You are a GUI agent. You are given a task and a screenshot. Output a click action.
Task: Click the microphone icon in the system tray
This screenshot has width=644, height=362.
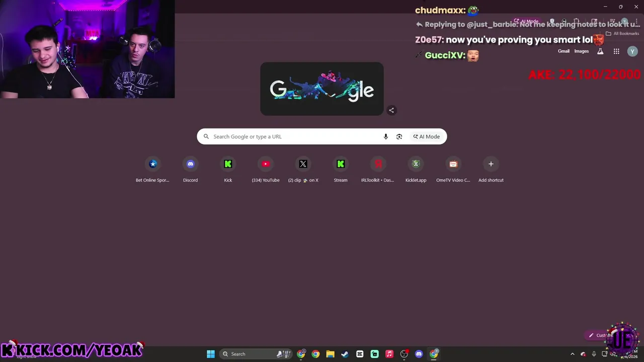(x=594, y=354)
